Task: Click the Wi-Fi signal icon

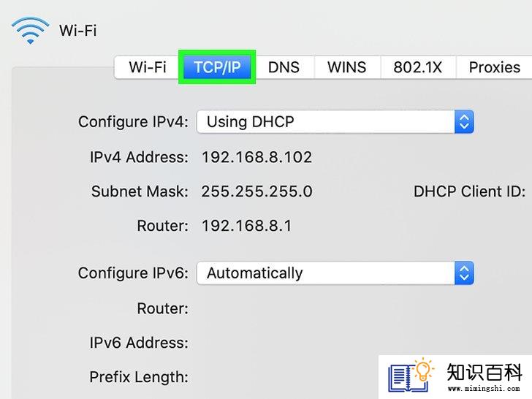Action: click(30, 30)
